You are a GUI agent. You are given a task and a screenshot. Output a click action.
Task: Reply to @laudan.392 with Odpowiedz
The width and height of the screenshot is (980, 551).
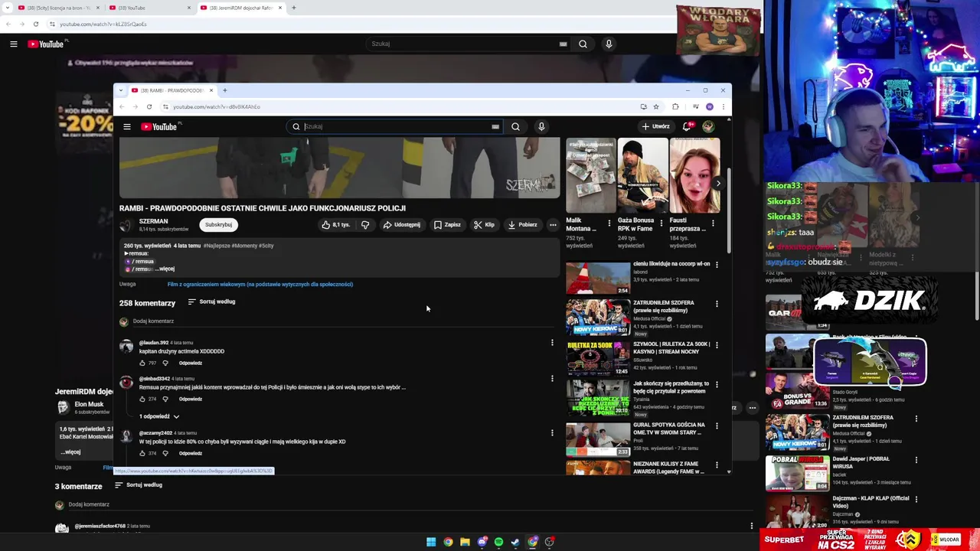pyautogui.click(x=191, y=364)
